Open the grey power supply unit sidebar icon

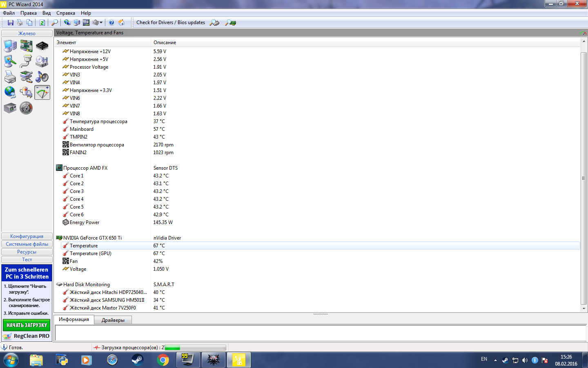[10, 108]
